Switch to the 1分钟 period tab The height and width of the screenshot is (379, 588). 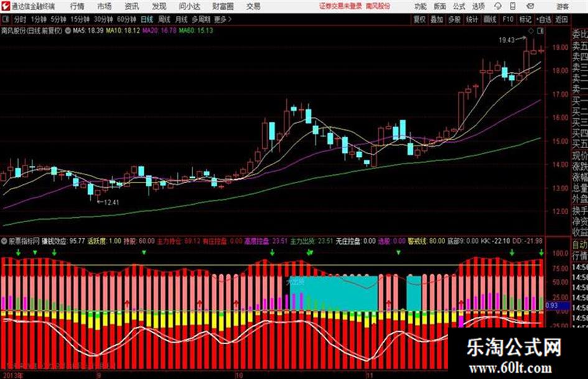[39, 19]
